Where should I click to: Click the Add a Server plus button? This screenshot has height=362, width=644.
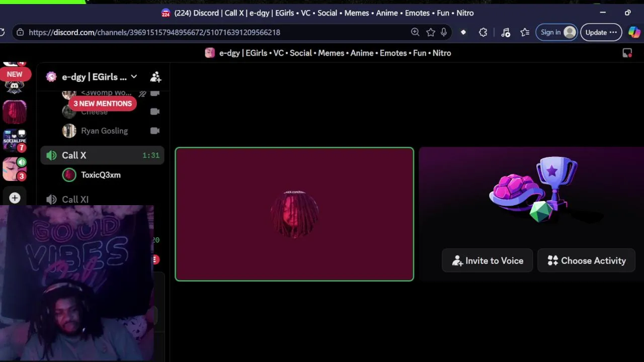coord(15,198)
